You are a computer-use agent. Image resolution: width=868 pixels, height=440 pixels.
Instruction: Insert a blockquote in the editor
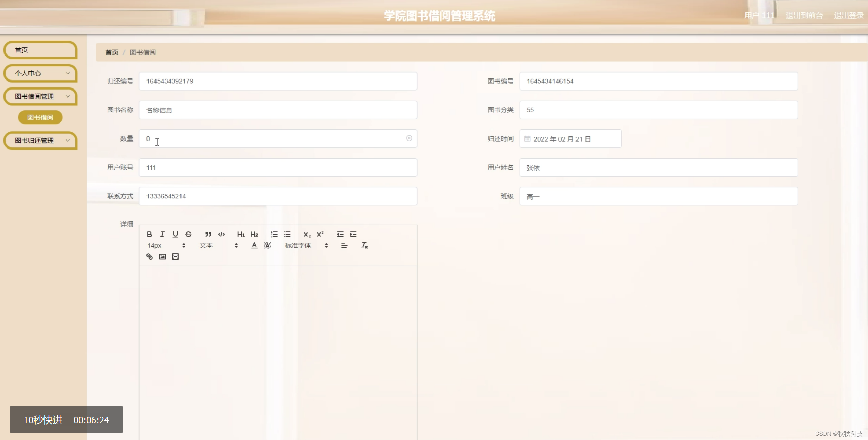pyautogui.click(x=209, y=234)
